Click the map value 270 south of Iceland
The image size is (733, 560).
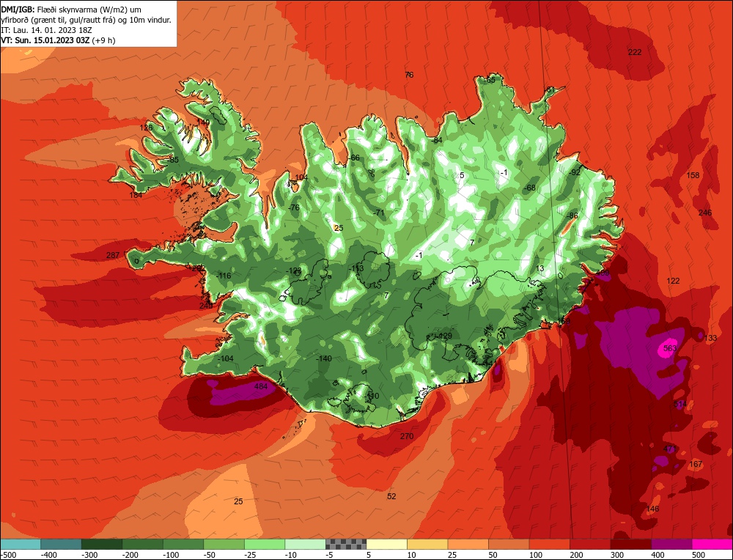(407, 436)
